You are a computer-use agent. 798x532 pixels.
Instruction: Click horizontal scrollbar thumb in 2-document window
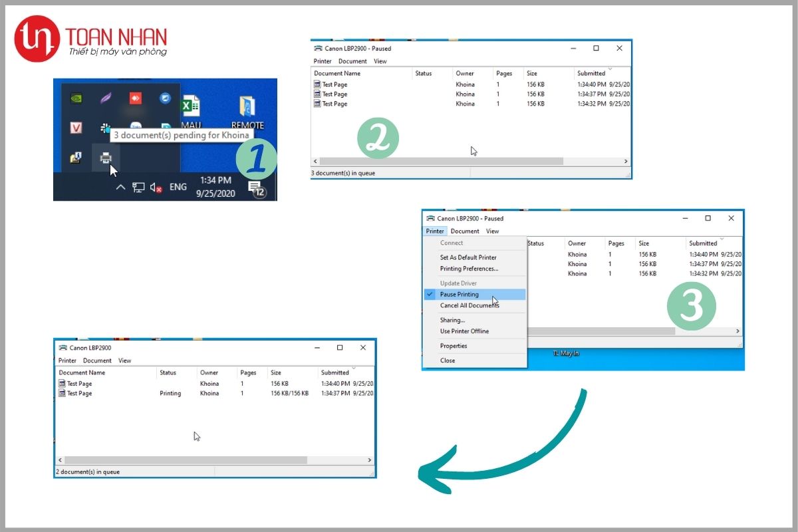[186, 460]
